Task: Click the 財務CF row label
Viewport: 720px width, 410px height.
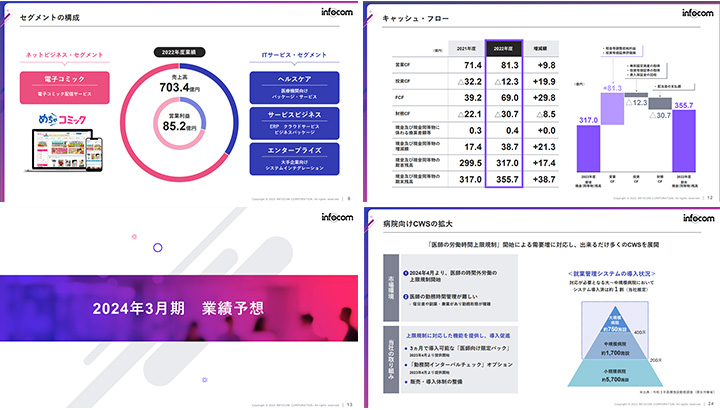Action: [x=403, y=114]
